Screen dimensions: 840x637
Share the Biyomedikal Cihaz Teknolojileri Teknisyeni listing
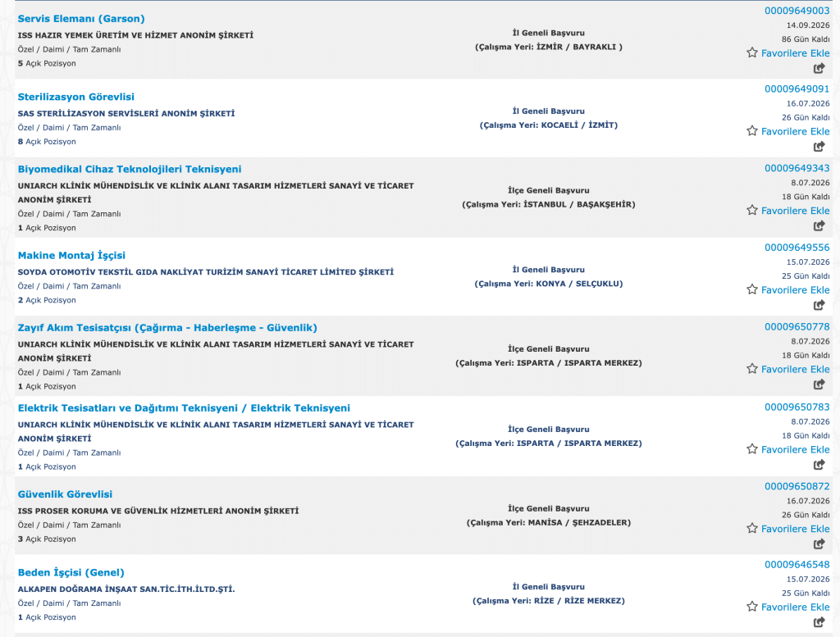pos(819,225)
